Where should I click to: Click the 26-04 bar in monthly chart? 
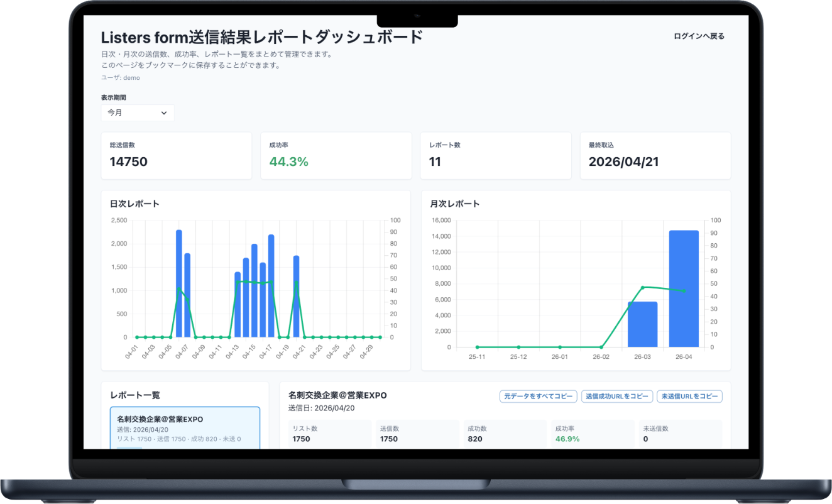[684, 288]
